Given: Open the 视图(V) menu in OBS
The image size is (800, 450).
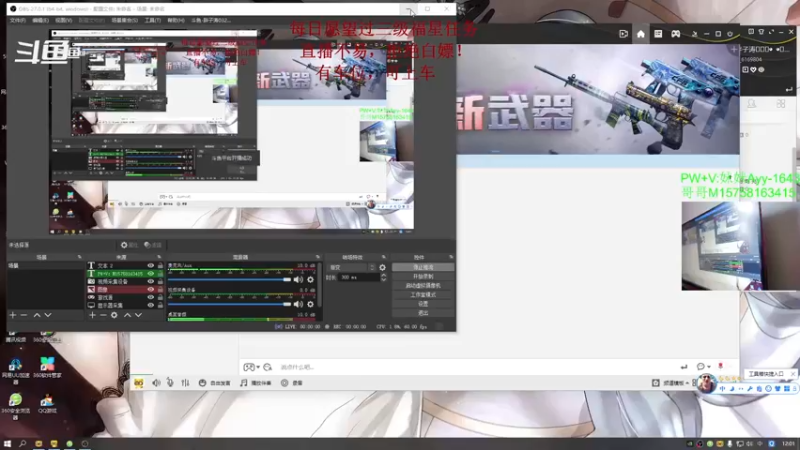Looking at the screenshot, I should [x=64, y=20].
